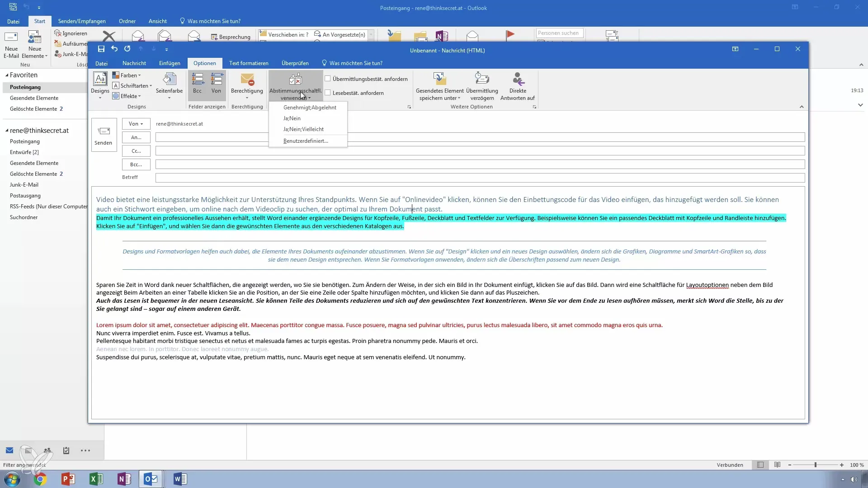Switch to Text formatieren tab
The height and width of the screenshot is (488, 868).
[249, 63]
